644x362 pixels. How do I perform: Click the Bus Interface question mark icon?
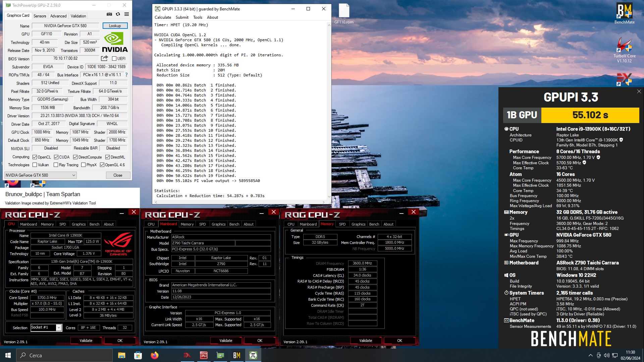126,75
